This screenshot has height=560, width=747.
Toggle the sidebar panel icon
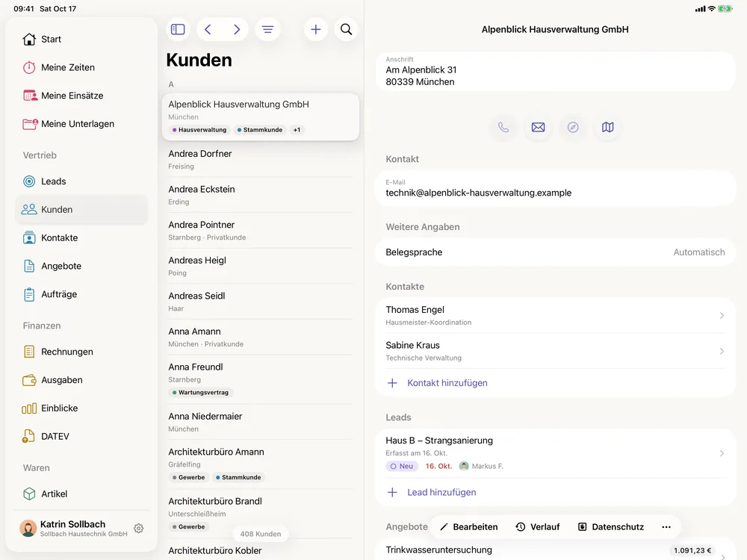click(178, 30)
